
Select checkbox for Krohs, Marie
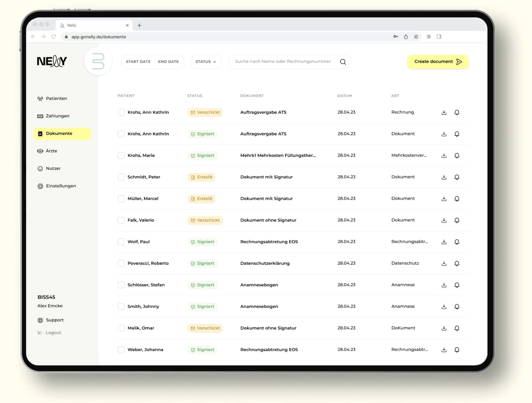pos(121,156)
